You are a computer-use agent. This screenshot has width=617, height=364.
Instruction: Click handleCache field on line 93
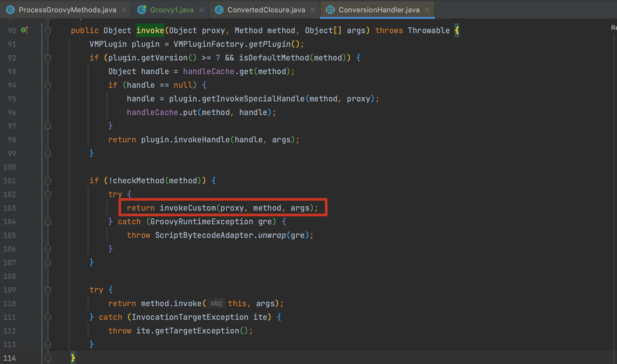[x=208, y=71]
